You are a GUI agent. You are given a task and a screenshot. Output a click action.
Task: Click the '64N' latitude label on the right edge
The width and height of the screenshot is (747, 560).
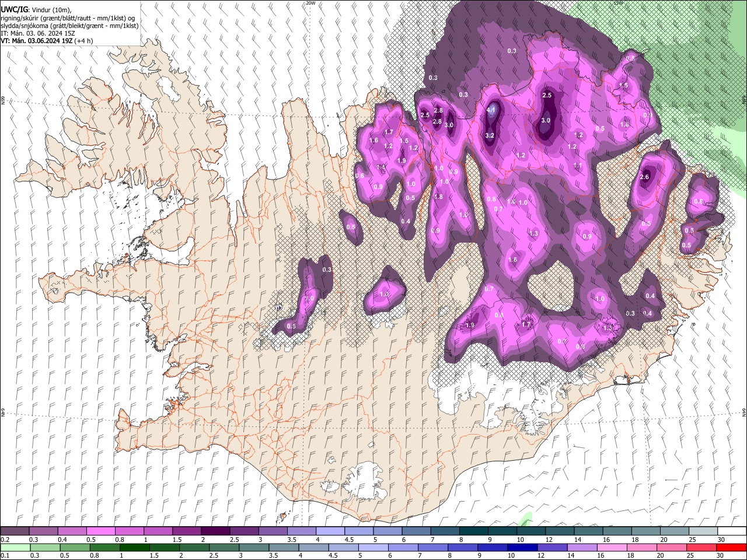coord(744,412)
